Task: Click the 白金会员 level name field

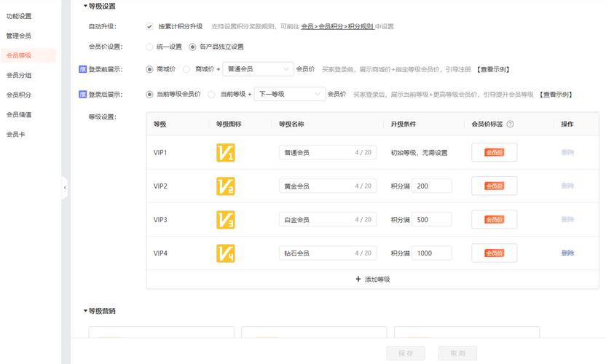Action: tap(328, 219)
